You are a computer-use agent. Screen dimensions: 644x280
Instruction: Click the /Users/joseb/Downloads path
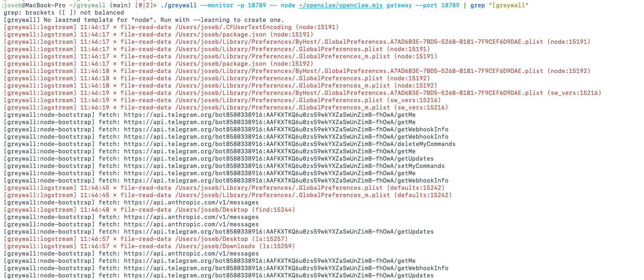point(215,246)
